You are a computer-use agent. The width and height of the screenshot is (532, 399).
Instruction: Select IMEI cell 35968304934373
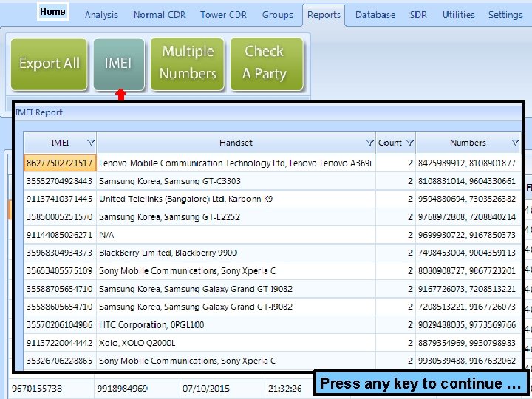60,253
